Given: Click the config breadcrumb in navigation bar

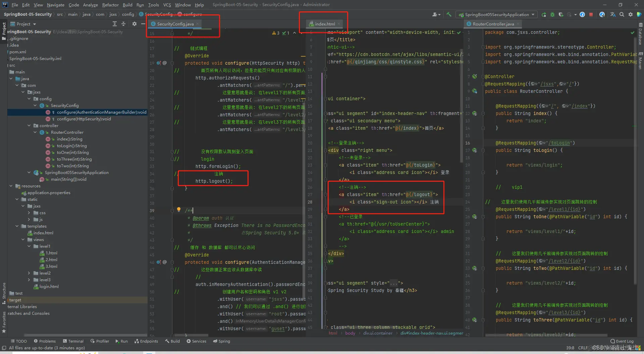Looking at the screenshot, I should coord(128,14).
